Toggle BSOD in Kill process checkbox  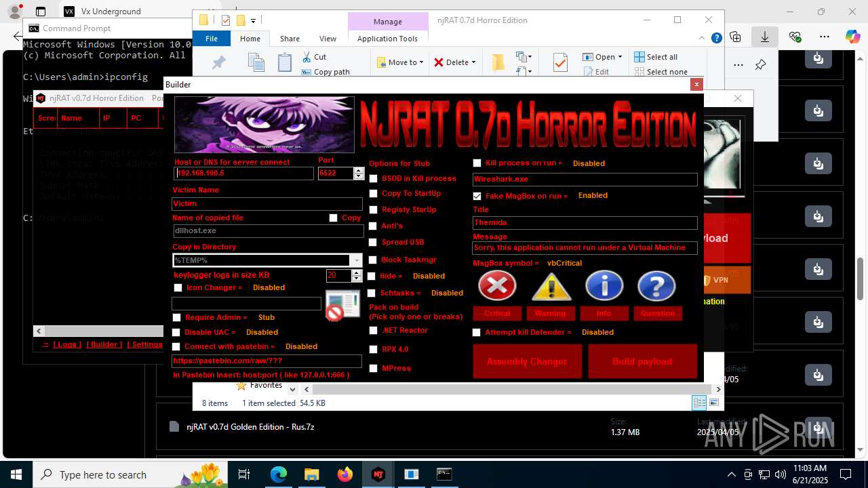pyautogui.click(x=374, y=178)
